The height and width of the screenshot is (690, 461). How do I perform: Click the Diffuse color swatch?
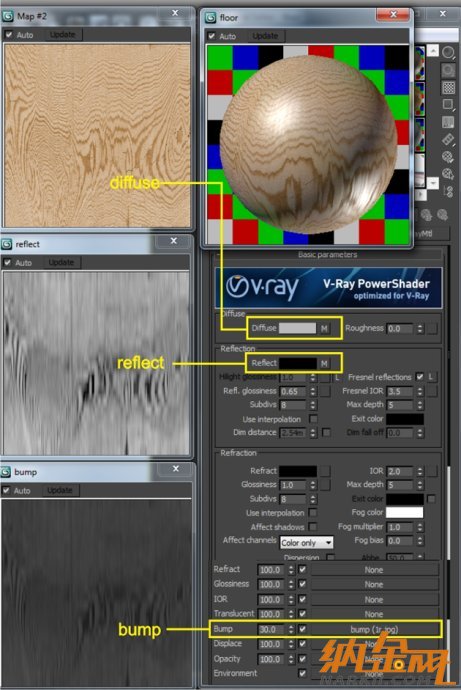[x=298, y=328]
